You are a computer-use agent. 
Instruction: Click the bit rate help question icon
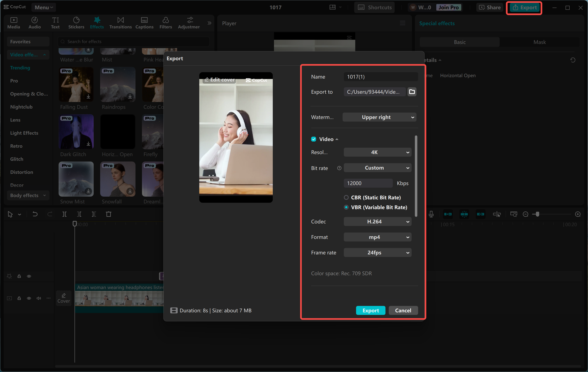[339, 168]
